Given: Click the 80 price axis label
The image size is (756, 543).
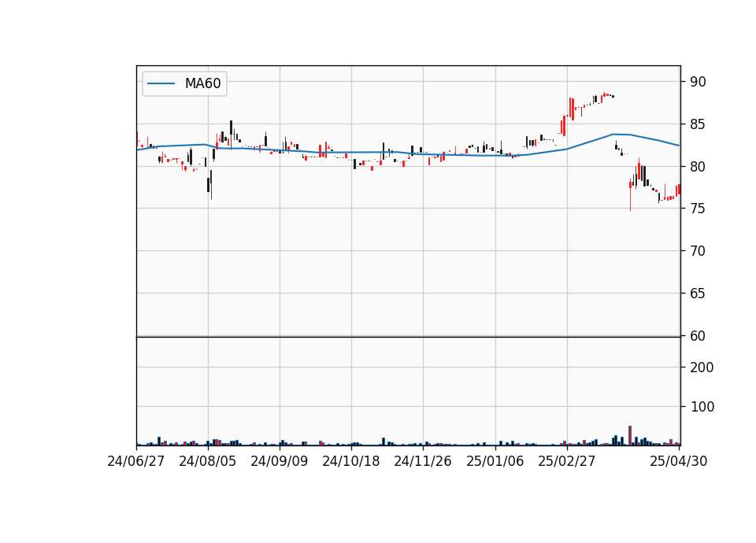Looking at the screenshot, I should [698, 167].
